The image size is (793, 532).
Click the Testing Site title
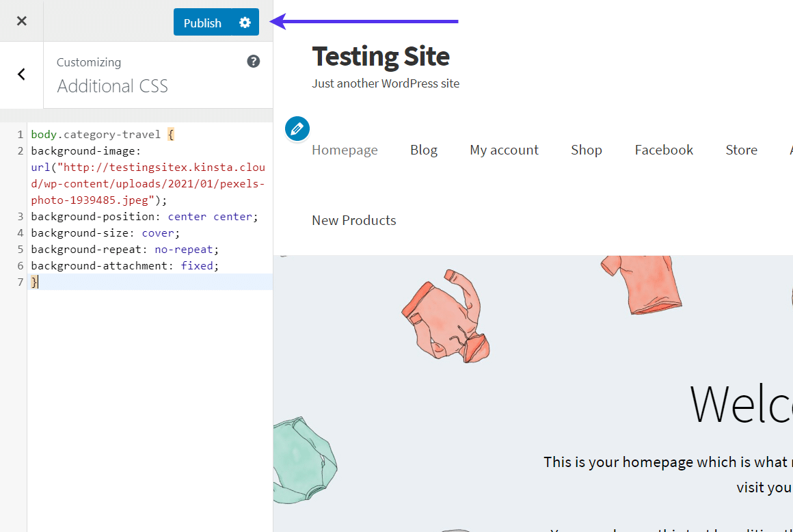click(380, 56)
